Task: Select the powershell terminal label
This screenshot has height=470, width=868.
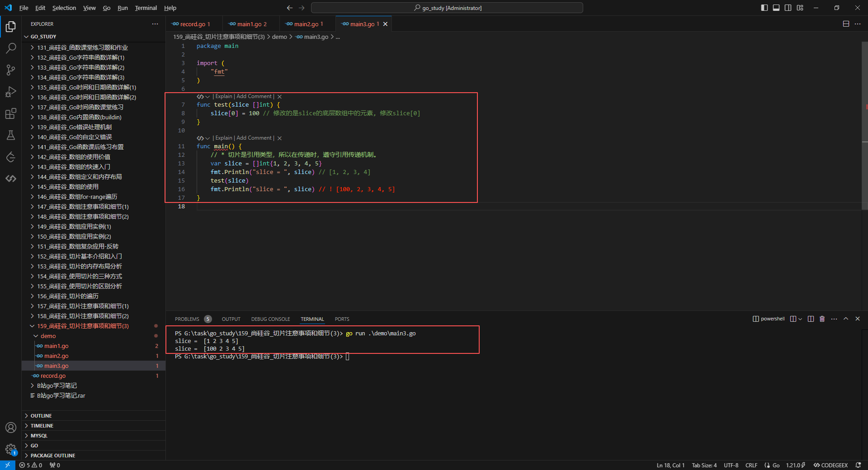Action: [769, 319]
